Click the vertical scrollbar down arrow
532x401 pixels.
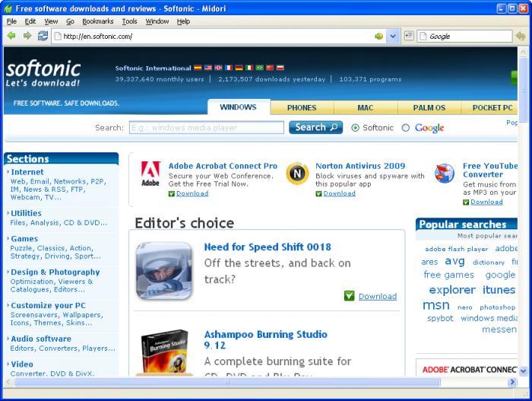[523, 371]
